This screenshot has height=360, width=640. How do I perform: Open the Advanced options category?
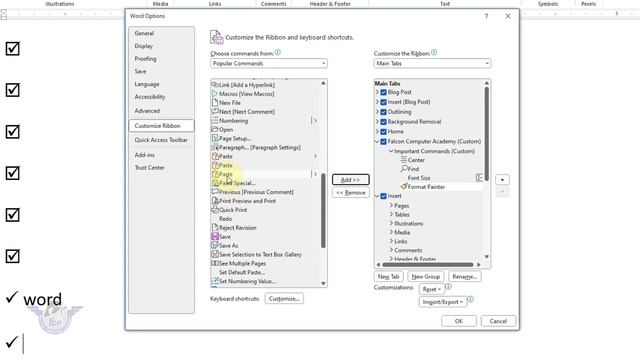coord(162,111)
